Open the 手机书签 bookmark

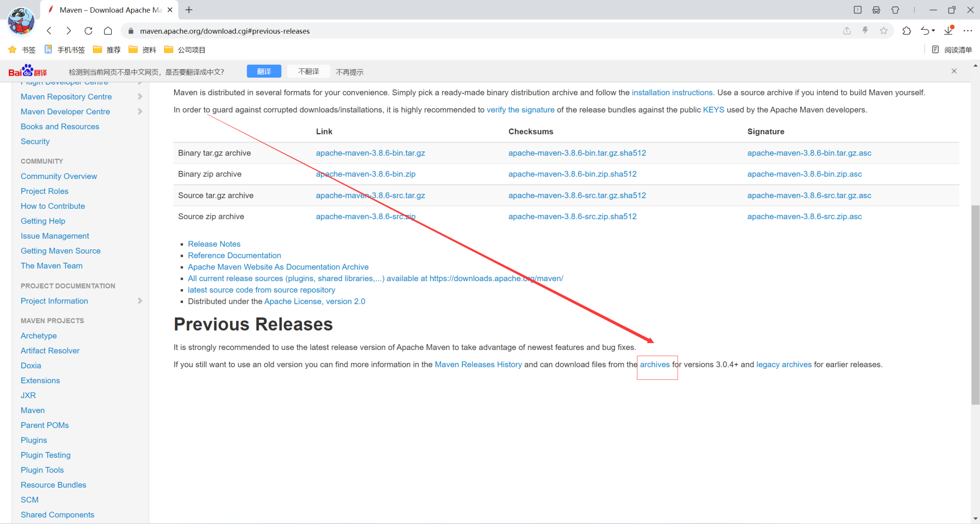coord(65,50)
